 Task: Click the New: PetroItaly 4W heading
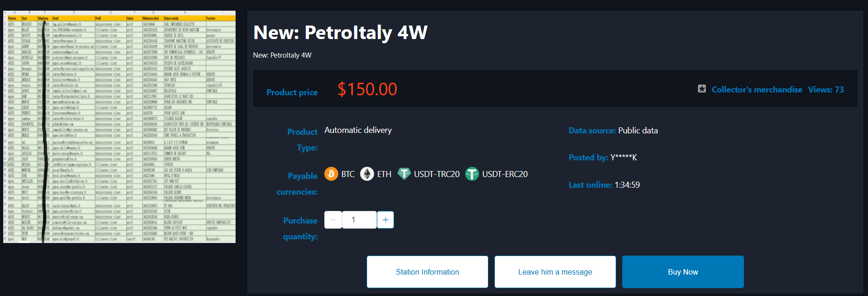(340, 33)
